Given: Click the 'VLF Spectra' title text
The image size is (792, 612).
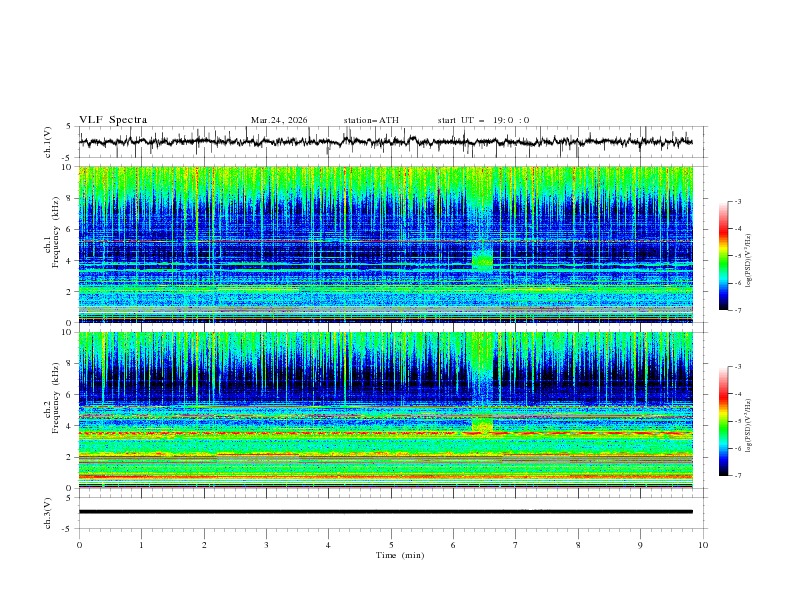Looking at the screenshot, I should point(113,120).
